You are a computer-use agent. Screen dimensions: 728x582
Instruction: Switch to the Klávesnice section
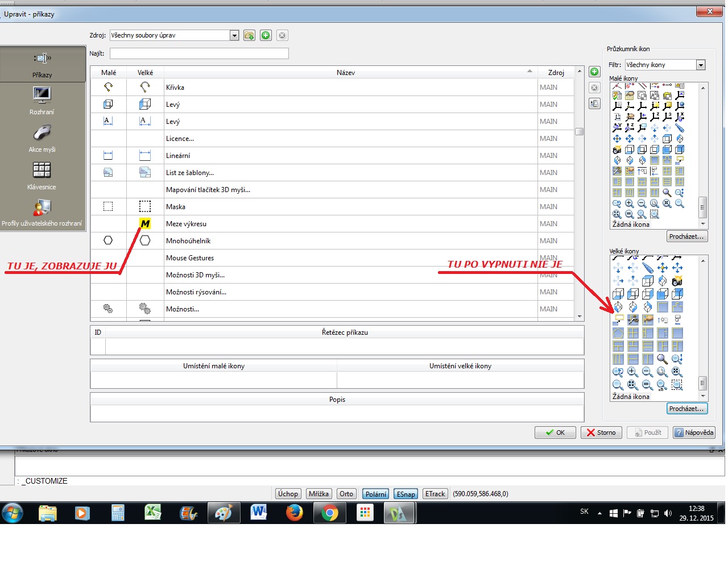[x=42, y=176]
